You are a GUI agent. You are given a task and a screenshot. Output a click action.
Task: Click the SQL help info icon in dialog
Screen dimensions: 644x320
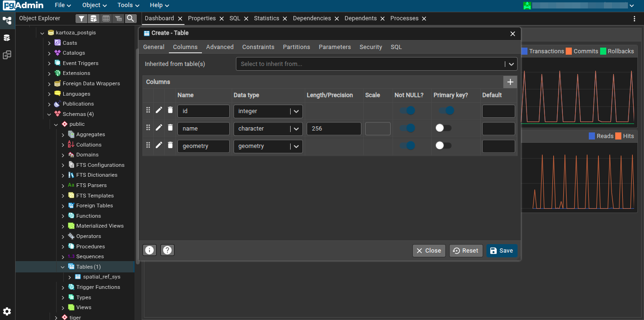[x=149, y=250]
